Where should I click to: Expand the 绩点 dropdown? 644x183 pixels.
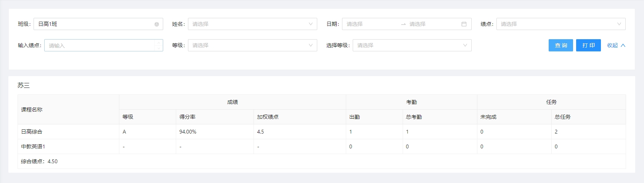(560, 24)
